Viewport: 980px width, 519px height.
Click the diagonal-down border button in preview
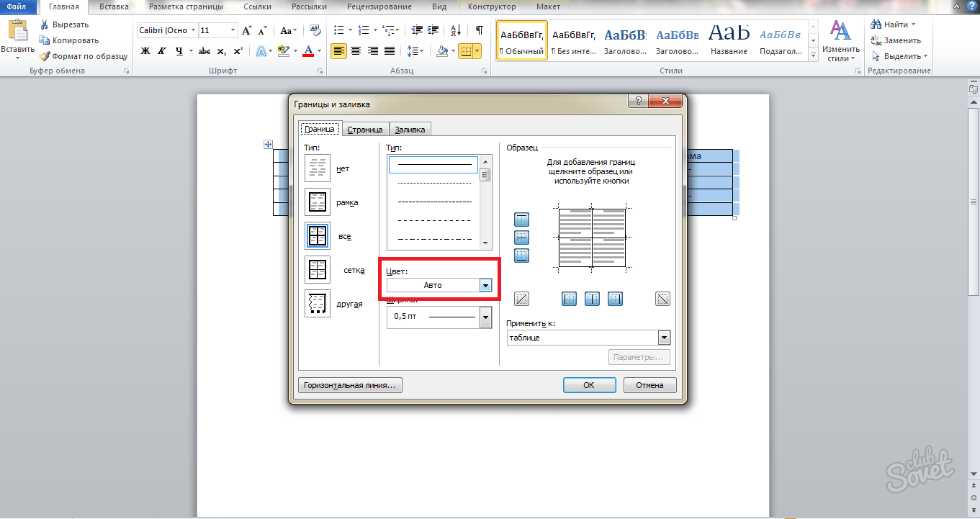pos(662,299)
